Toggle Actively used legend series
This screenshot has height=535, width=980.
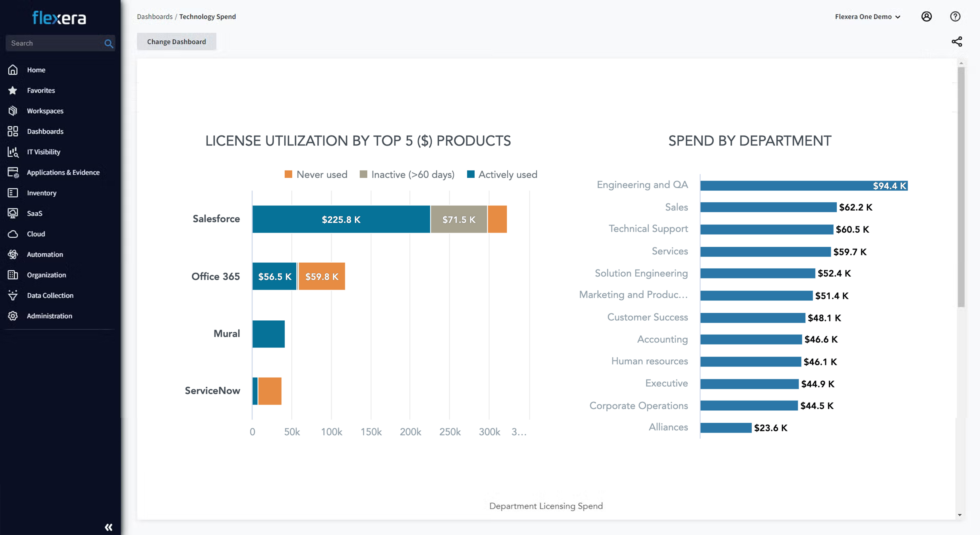(502, 175)
